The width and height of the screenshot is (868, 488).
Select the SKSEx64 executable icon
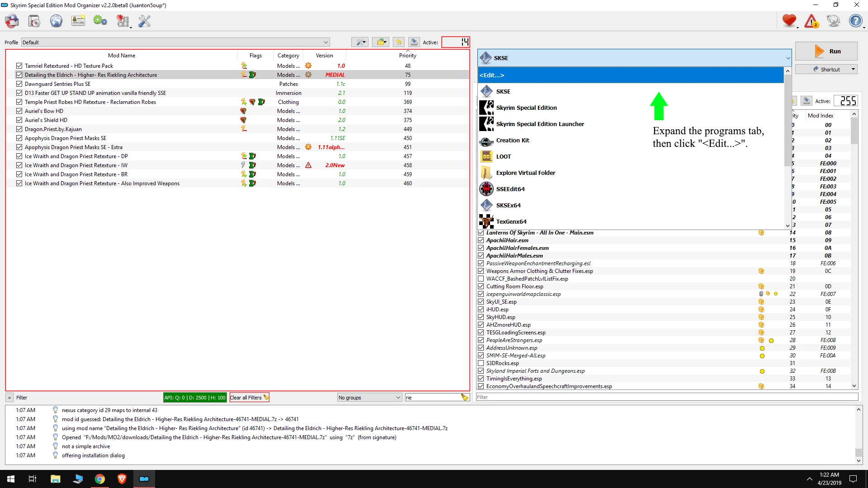coord(486,205)
